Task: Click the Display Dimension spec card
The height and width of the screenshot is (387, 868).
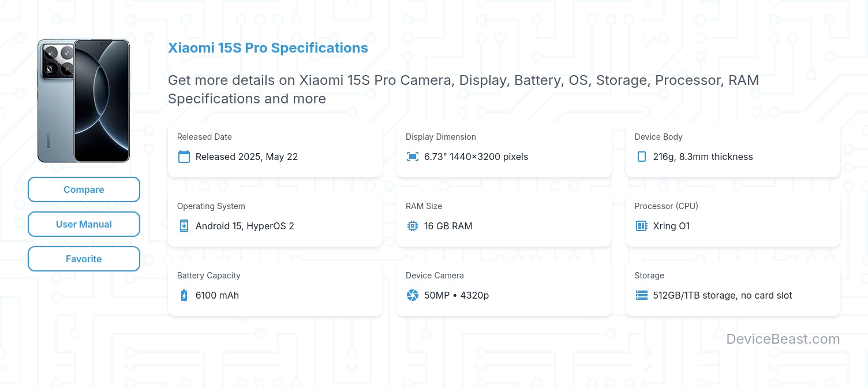Action: point(504,148)
